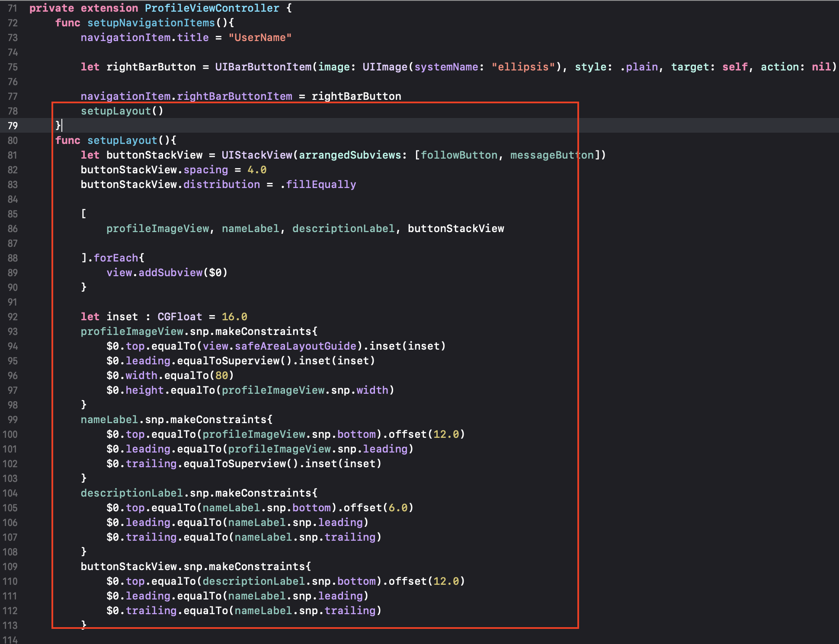This screenshot has height=644, width=839.
Task: Click the "UserName" string literal
Action: pyautogui.click(x=260, y=38)
